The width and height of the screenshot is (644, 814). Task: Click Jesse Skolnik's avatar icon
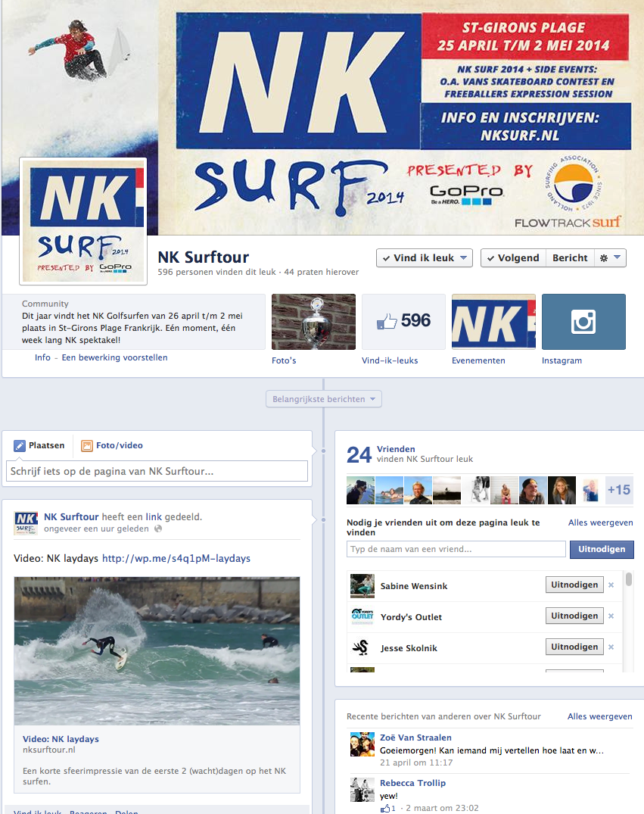(x=362, y=647)
